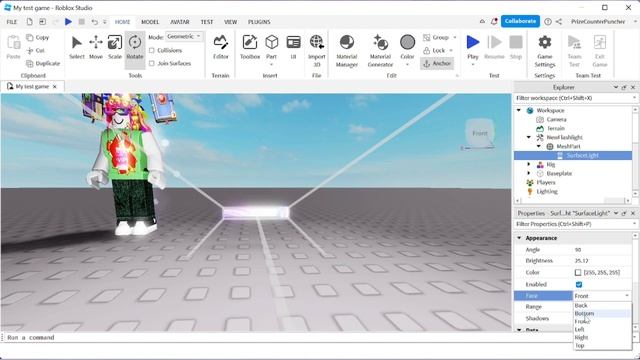
Task: Collapse the Appearance properties section
Action: point(519,238)
